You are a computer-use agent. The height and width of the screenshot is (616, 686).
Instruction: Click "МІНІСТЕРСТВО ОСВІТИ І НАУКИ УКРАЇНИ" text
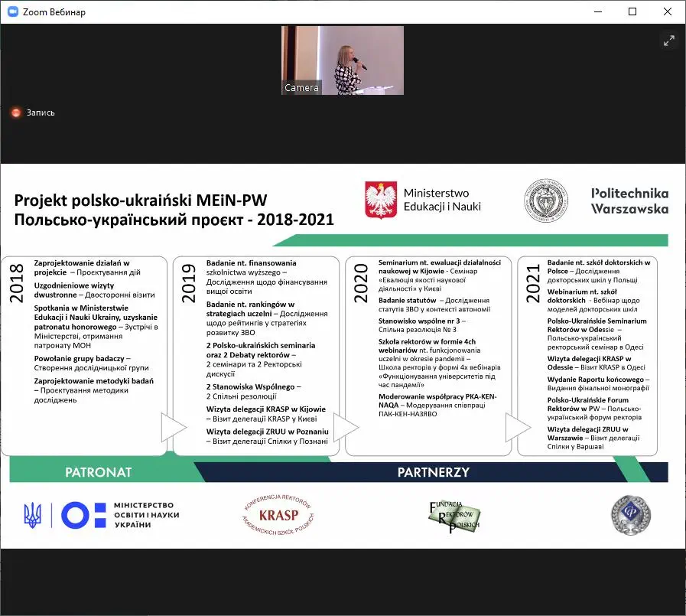point(147,515)
